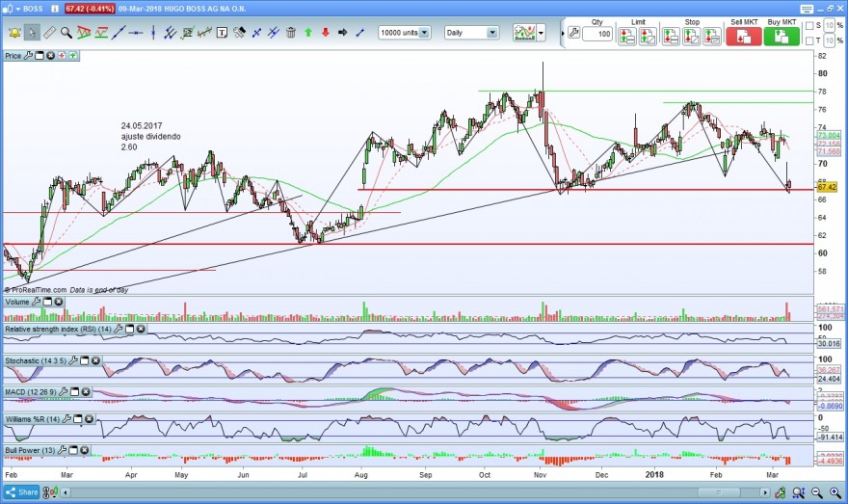Screen dimensions: 848x504
Task: Click the zoom out magnifier
Action: coord(817,492)
